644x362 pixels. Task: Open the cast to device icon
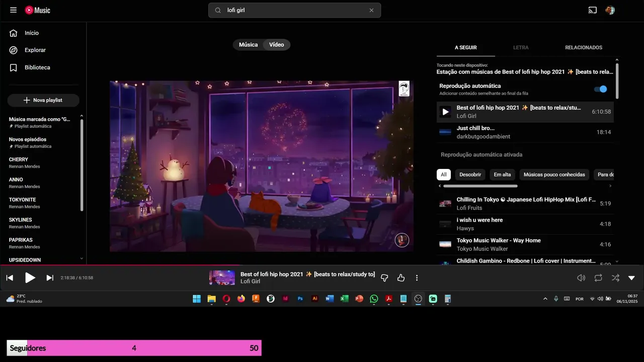(x=593, y=10)
